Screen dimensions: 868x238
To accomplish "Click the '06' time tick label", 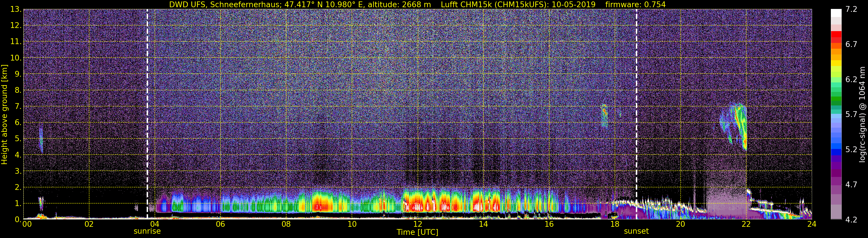I will pyautogui.click(x=220, y=224).
